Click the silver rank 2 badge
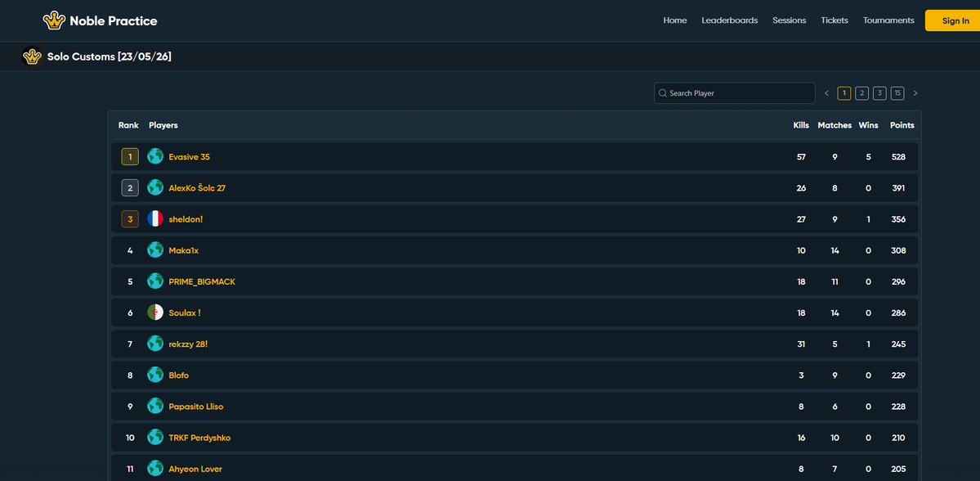The width and height of the screenshot is (980, 481). click(x=130, y=187)
